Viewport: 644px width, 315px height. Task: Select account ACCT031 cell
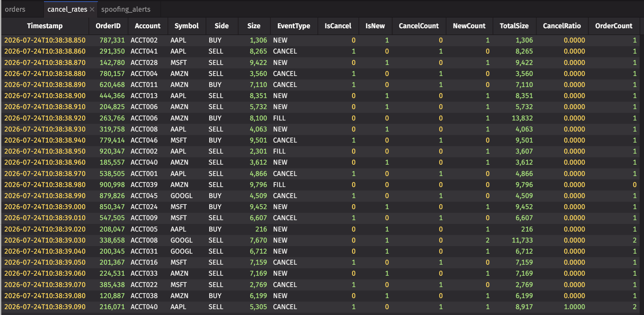[148, 251]
